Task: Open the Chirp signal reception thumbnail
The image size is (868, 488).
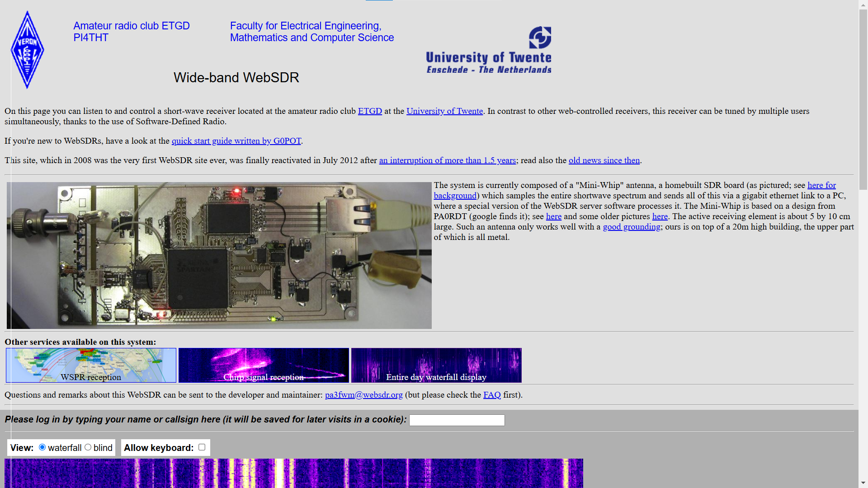Action: tap(264, 365)
